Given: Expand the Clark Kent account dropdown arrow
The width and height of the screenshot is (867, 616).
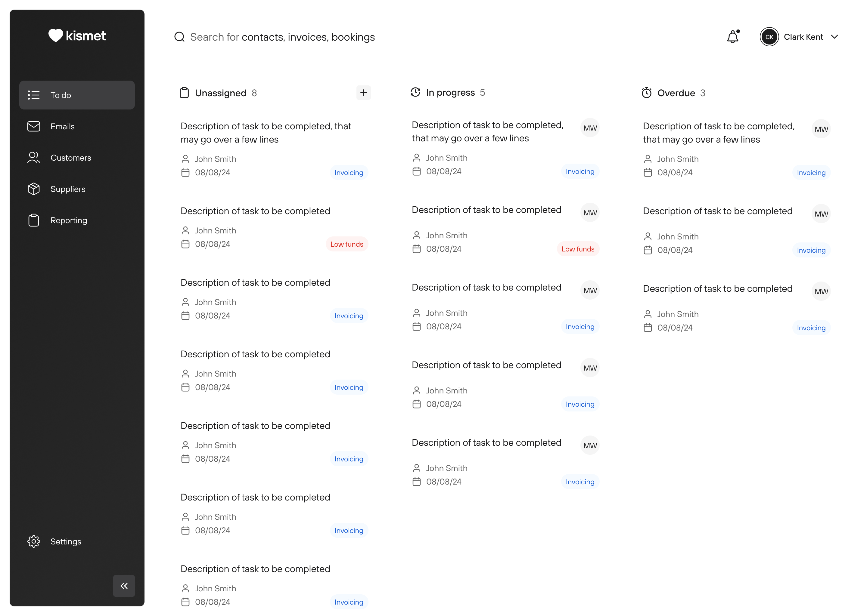Looking at the screenshot, I should (834, 37).
